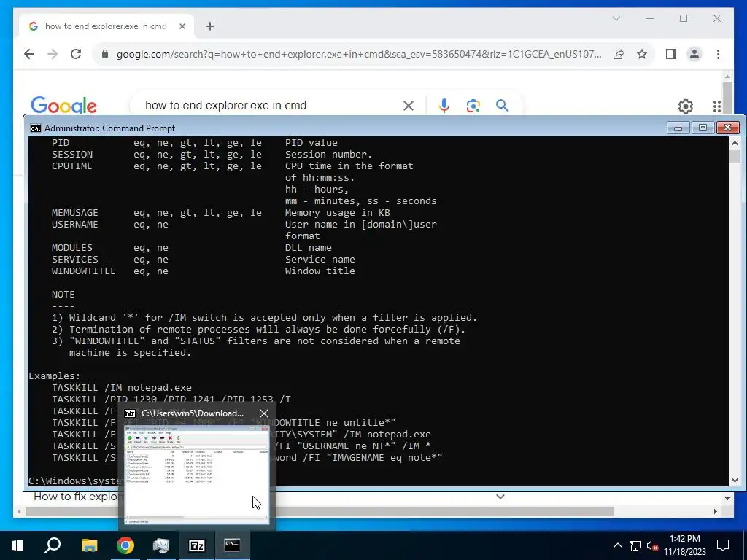
Task: Click the Command Prompt vertical scroll thumb
Action: tap(735, 157)
